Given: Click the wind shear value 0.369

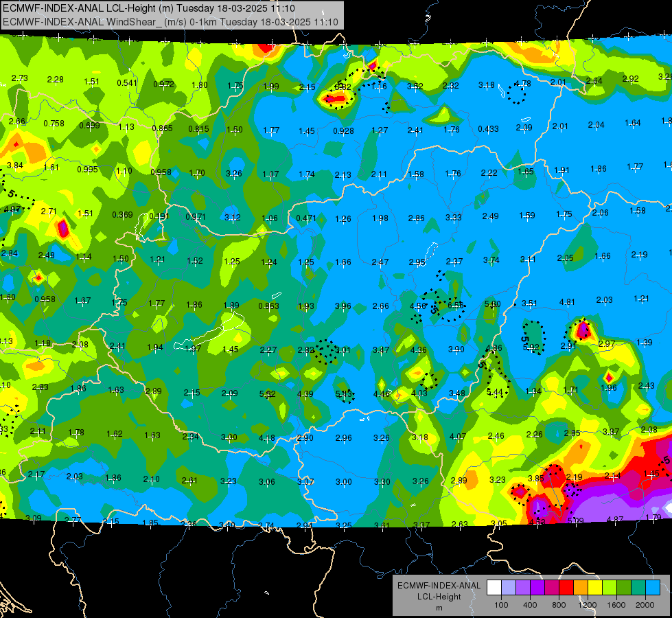Looking at the screenshot, I should [123, 214].
